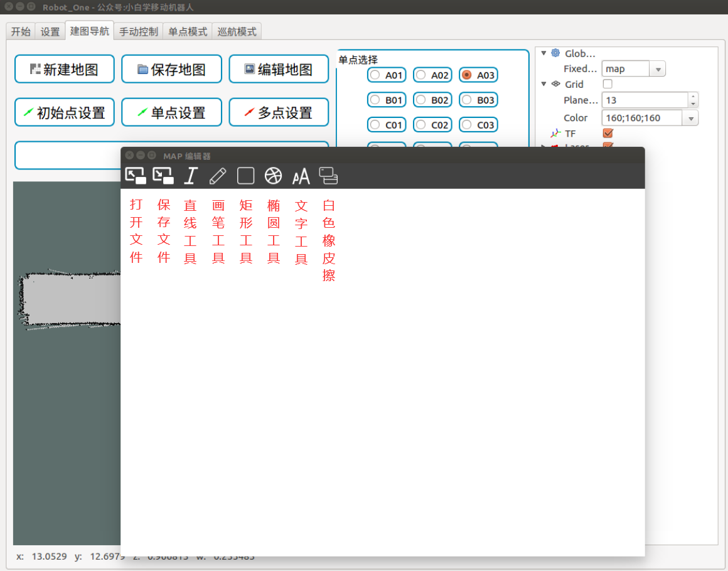Click the 单点设置 button
Screen dimensions: 728x571
click(x=172, y=112)
